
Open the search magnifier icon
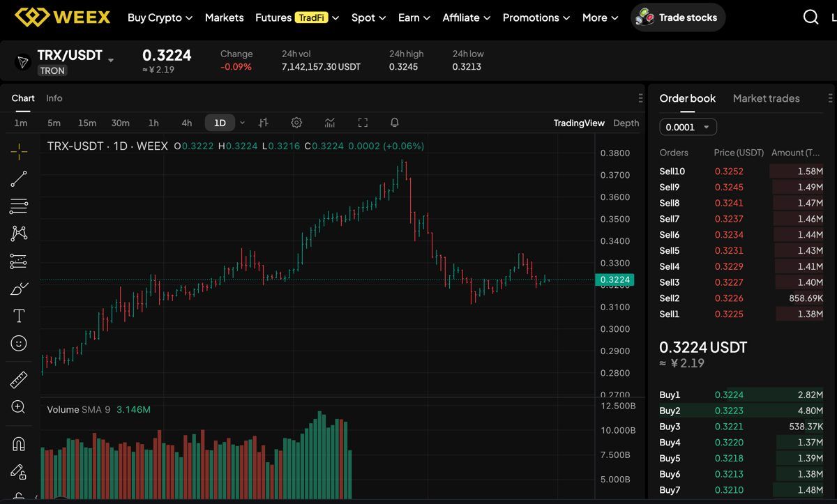pos(810,17)
